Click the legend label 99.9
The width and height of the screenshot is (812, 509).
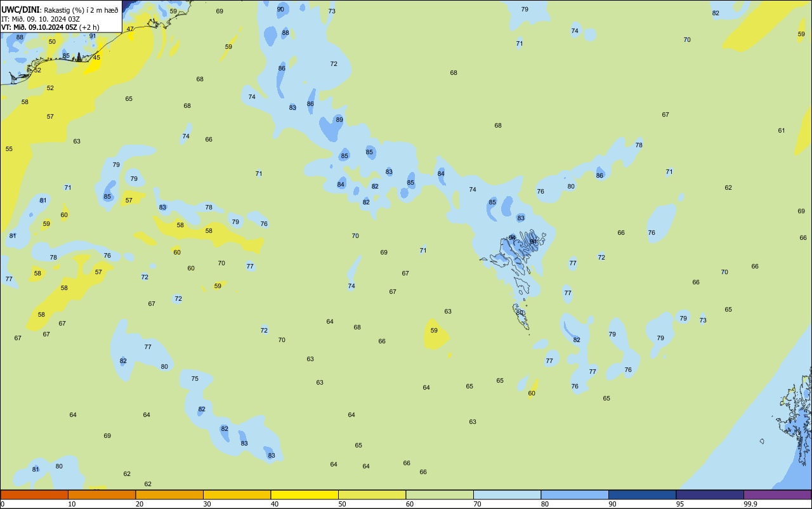click(x=750, y=504)
